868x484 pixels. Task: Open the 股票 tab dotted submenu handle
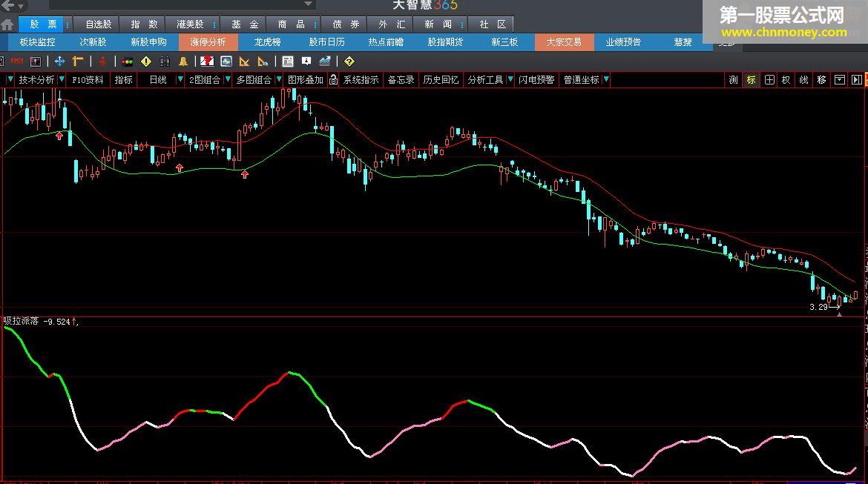click(68, 25)
